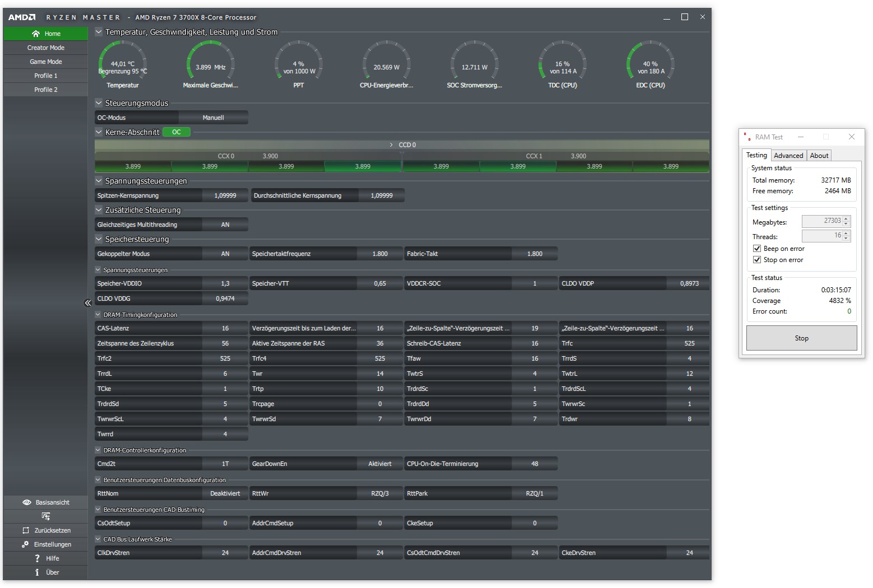Collapse the Speichersteuerung section

click(99, 239)
